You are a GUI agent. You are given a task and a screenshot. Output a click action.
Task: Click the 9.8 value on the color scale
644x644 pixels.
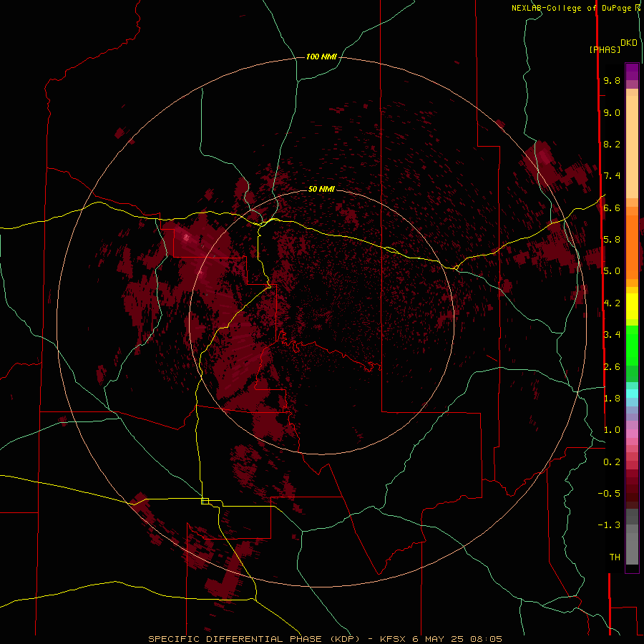[x=612, y=80]
